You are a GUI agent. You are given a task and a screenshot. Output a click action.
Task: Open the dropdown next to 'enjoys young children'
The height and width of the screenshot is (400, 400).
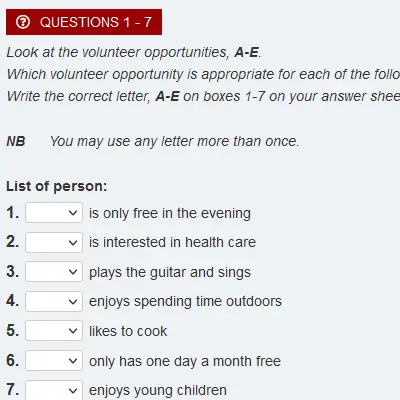point(54,390)
